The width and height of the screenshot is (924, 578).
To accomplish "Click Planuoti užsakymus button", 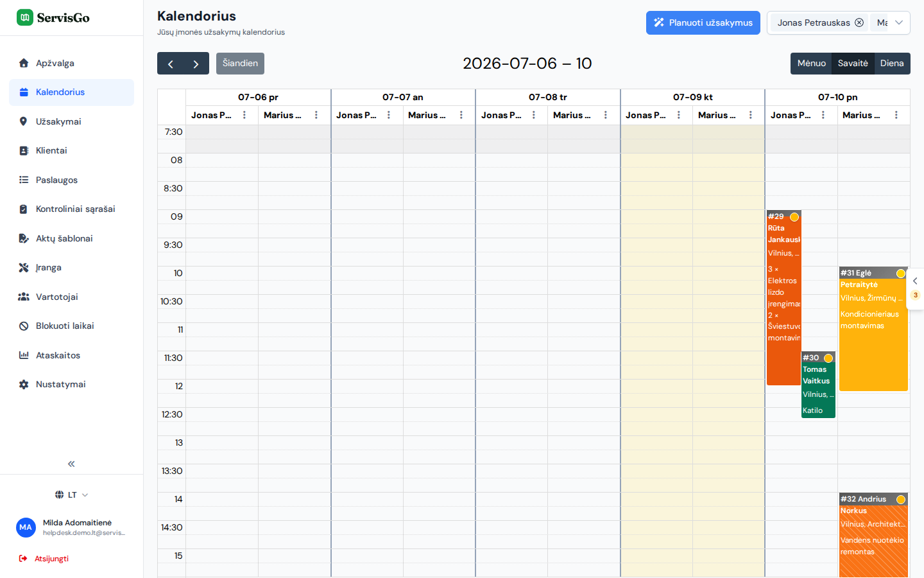I will (x=703, y=22).
